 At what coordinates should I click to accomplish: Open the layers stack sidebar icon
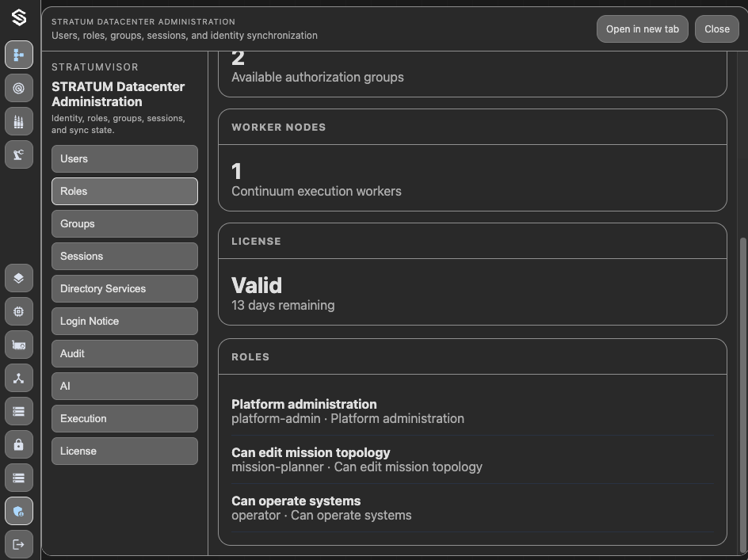click(x=19, y=278)
